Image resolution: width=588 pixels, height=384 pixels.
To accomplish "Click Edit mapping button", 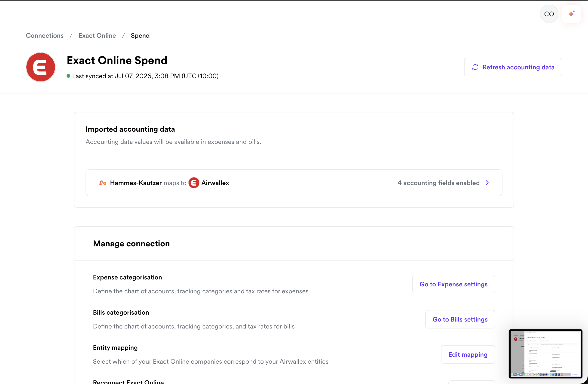I will pos(468,355).
